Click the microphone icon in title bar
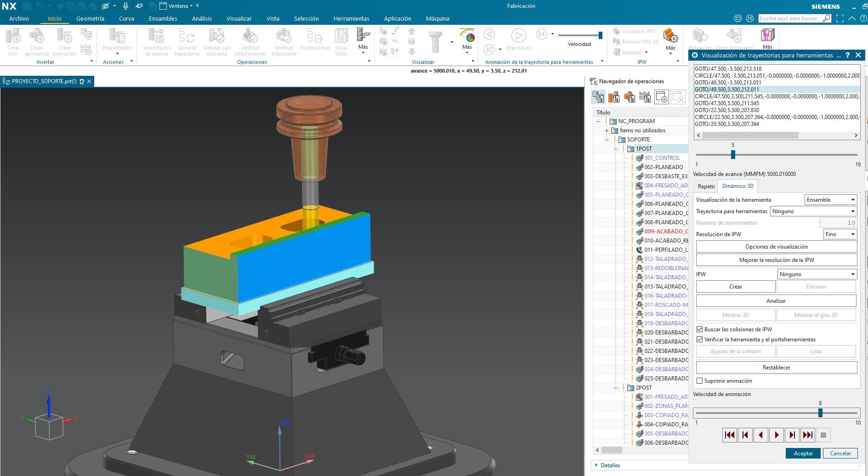This screenshot has width=868, height=476. pos(125,6)
